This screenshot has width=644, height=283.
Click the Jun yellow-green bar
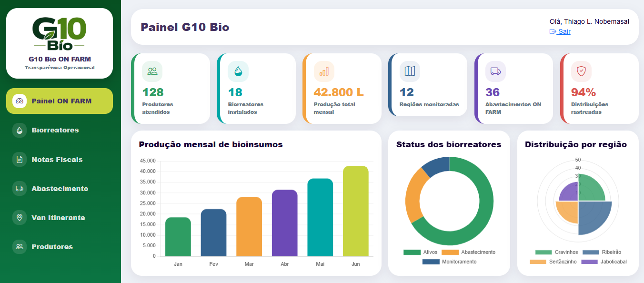point(356,211)
